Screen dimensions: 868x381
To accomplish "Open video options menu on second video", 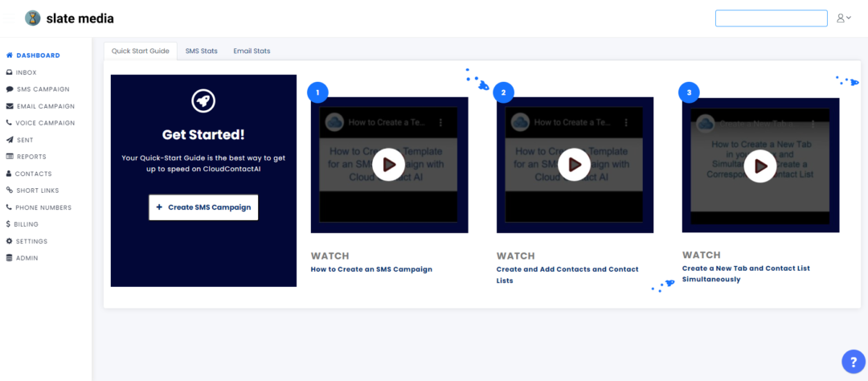I will point(625,122).
